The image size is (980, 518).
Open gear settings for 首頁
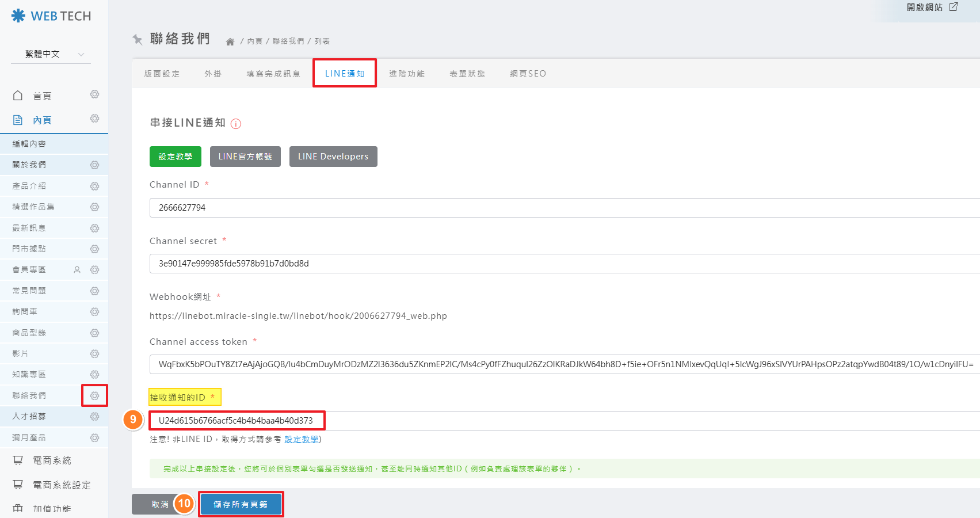(94, 94)
